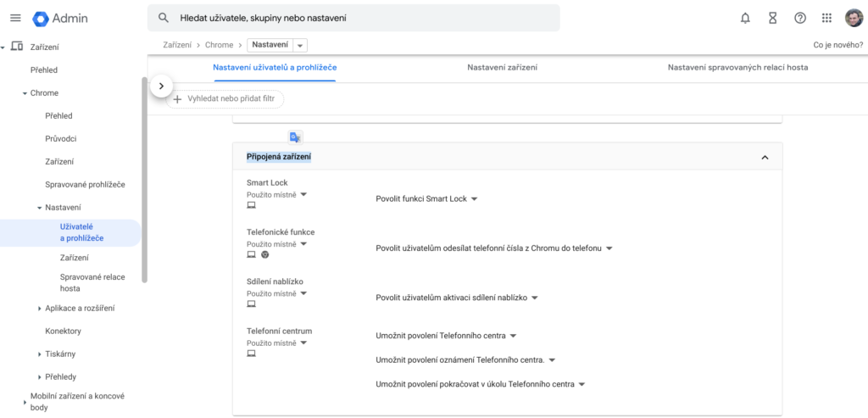868x418 pixels.
Task: Open the Nastavení breadcrumb dropdown arrow
Action: [x=301, y=45]
